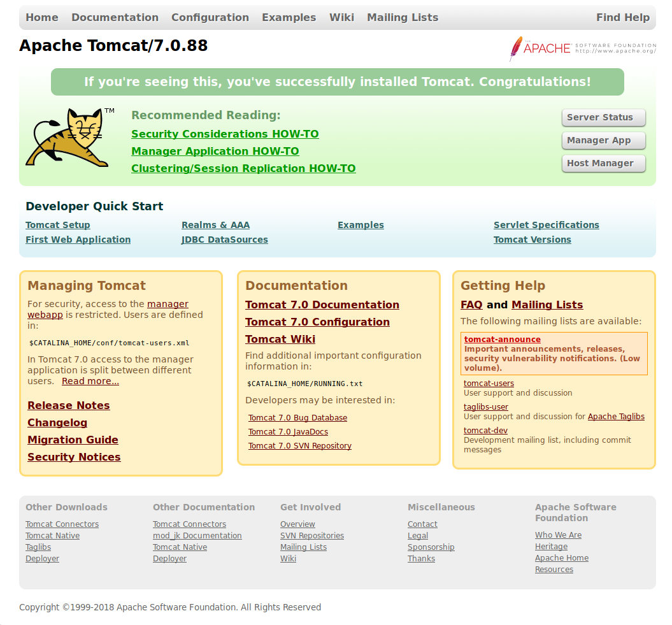
Task: Open the Tomcat Versions link
Action: [x=533, y=240]
